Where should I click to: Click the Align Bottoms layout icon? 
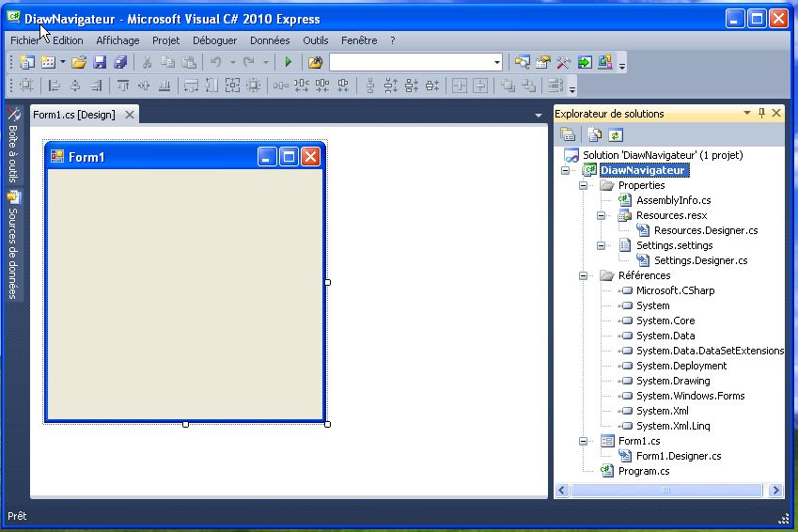click(164, 86)
